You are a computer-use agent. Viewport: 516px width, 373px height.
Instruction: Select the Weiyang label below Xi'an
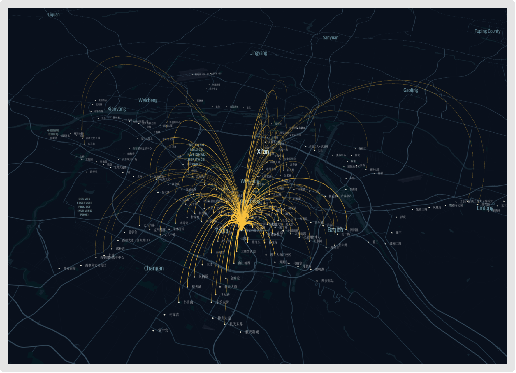250,182
